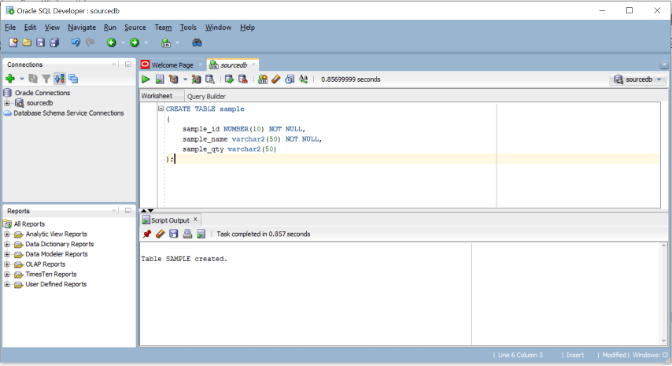Open the Source menu
Screen dimensions: 672x366
(x=135, y=27)
